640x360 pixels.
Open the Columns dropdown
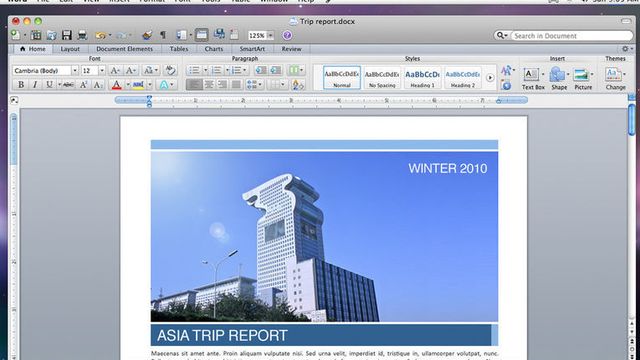296,70
